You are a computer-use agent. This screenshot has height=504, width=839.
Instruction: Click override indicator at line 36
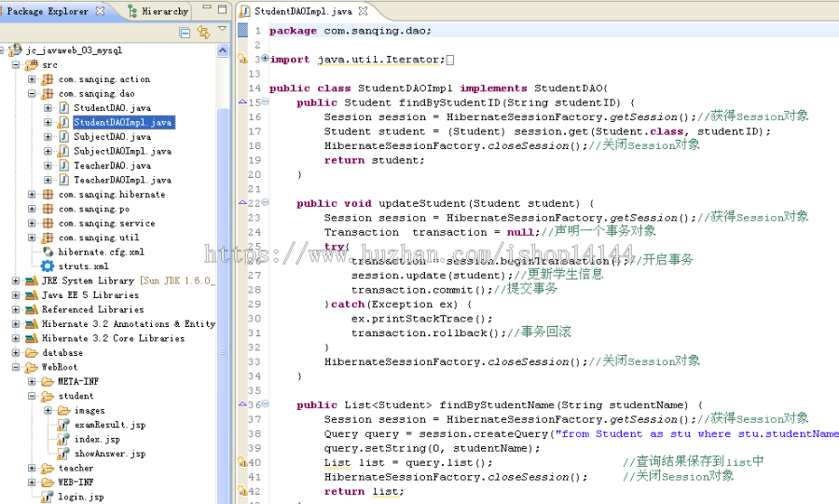click(242, 404)
